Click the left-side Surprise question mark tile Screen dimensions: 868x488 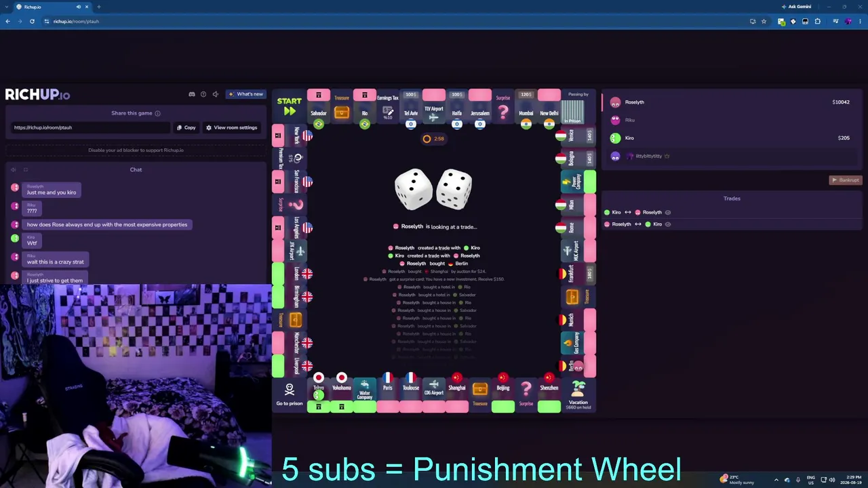click(x=290, y=205)
